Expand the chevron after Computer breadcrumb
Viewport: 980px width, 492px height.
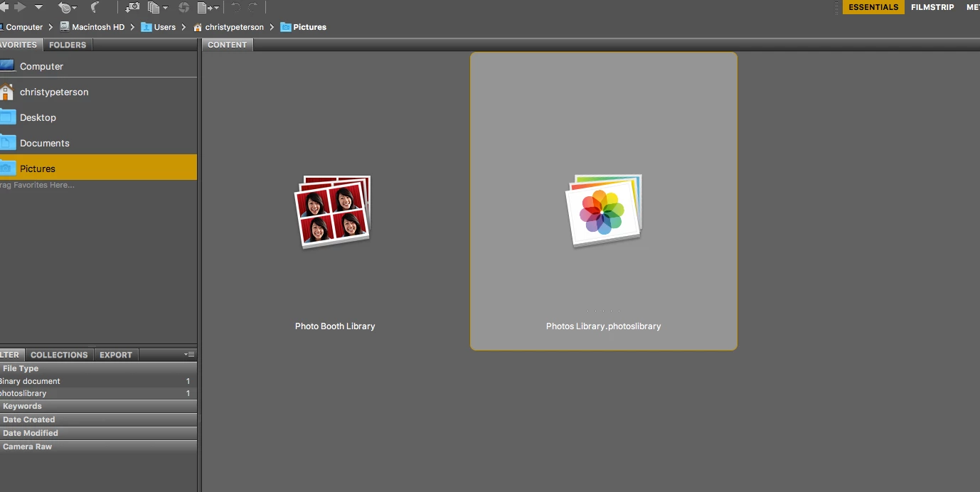(x=50, y=27)
